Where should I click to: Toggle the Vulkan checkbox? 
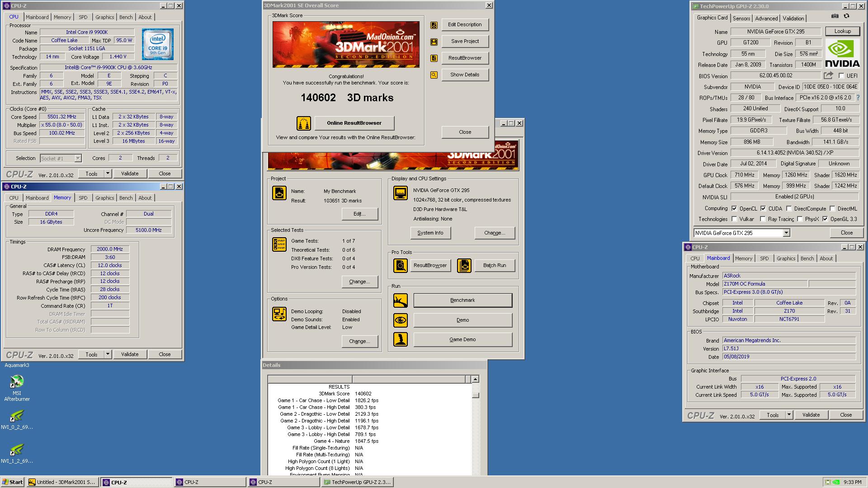click(734, 219)
